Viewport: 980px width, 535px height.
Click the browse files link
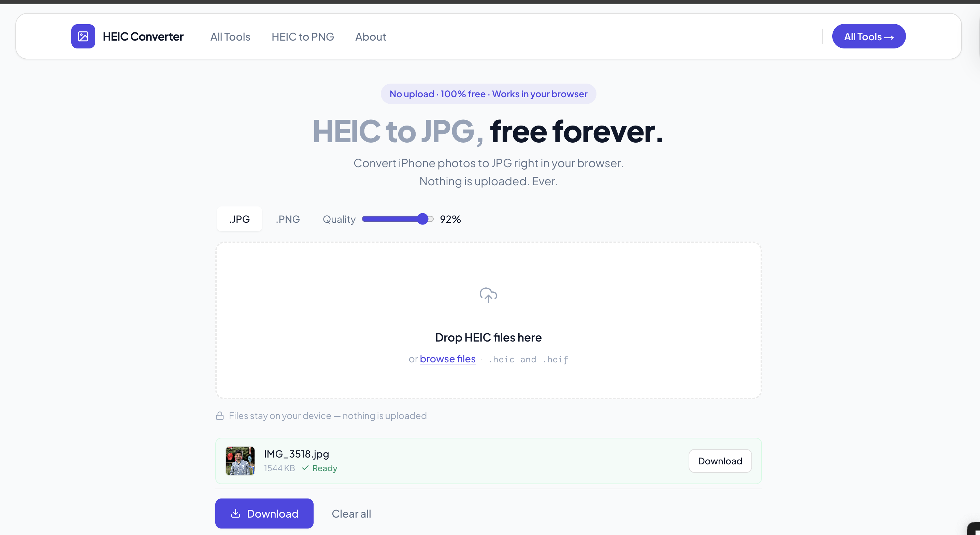[x=447, y=359]
